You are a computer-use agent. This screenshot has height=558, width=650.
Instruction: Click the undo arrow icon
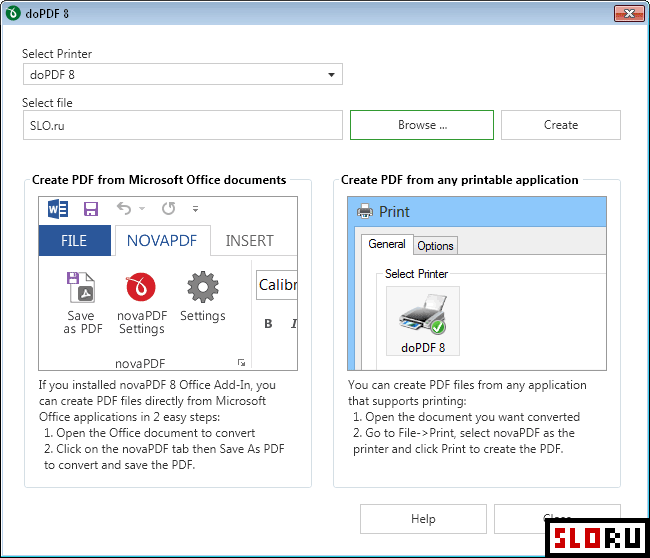pyautogui.click(x=124, y=208)
